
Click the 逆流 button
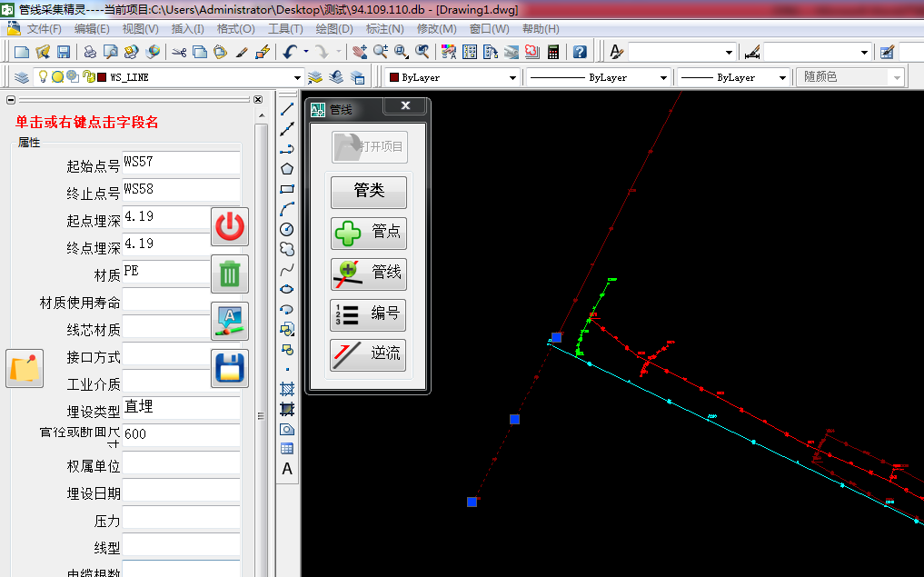(368, 353)
